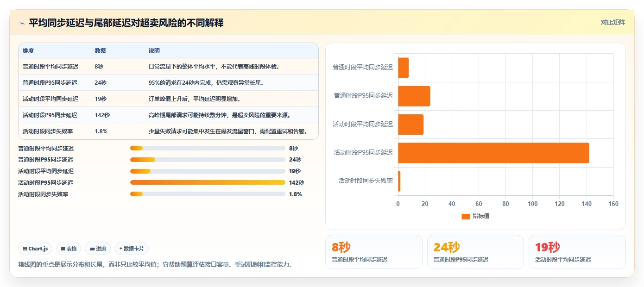Click the table value 1.8%
This screenshot has width=644, height=287.
tap(101, 131)
